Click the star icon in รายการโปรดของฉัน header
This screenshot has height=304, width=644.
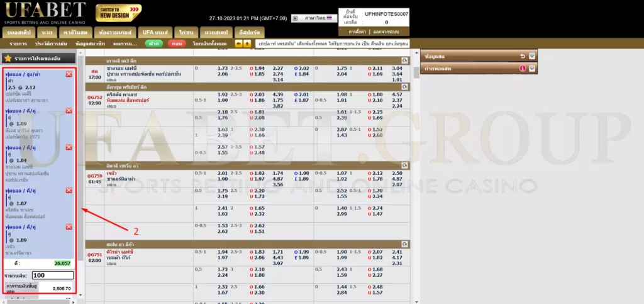pyautogui.click(x=8, y=58)
